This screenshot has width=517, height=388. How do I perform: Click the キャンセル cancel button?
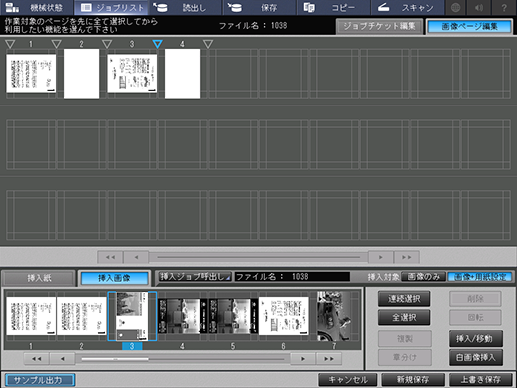348,380
